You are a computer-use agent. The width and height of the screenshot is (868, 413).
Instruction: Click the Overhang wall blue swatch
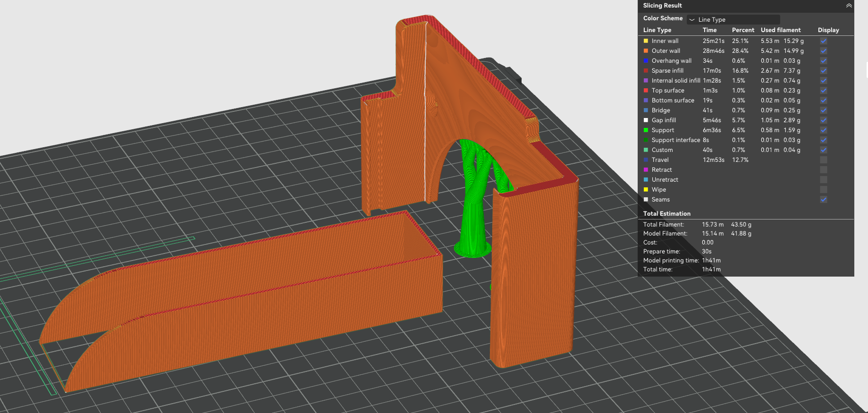point(646,61)
